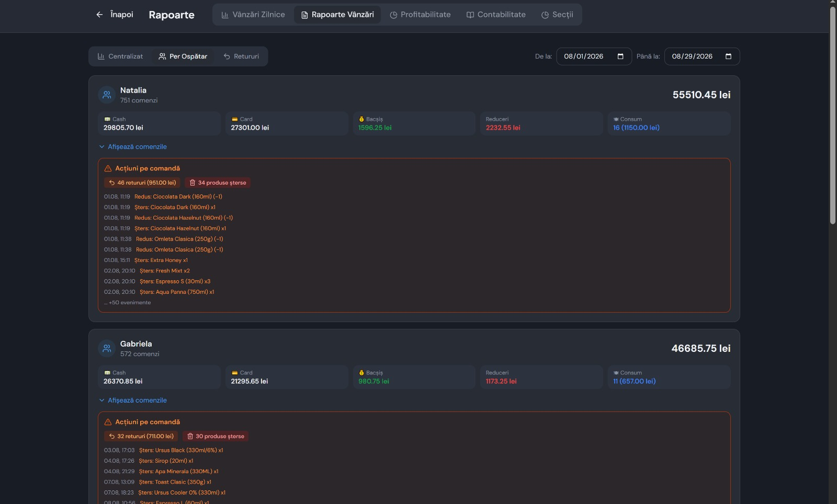The width and height of the screenshot is (837, 504).
Task: Click Gabriela's total 46685.75 lei
Action: click(x=701, y=348)
